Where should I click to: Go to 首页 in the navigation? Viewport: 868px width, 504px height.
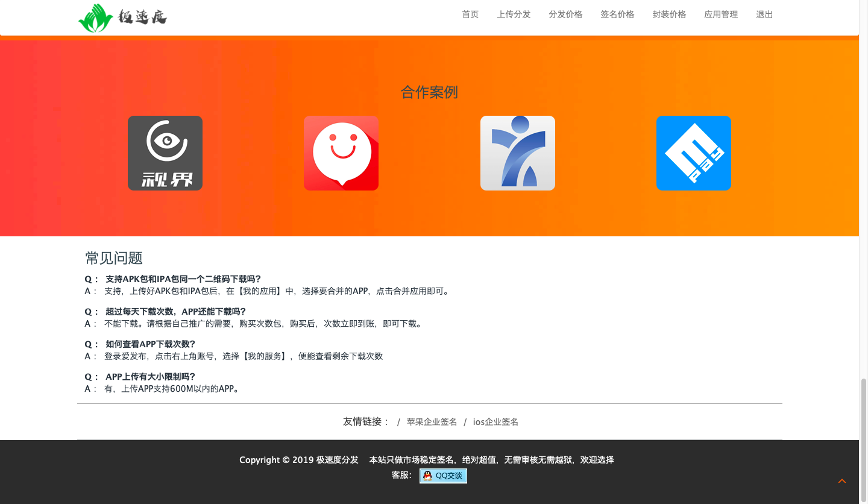470,14
